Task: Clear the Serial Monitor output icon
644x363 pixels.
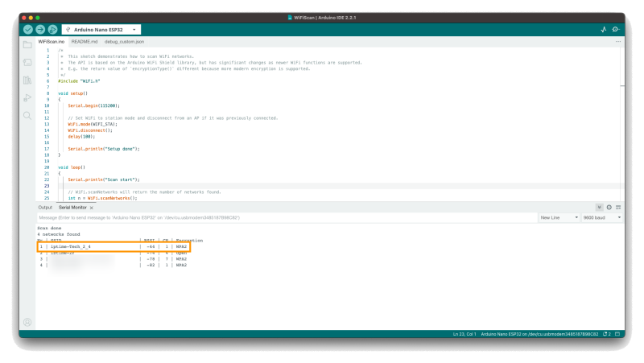Action: click(618, 208)
